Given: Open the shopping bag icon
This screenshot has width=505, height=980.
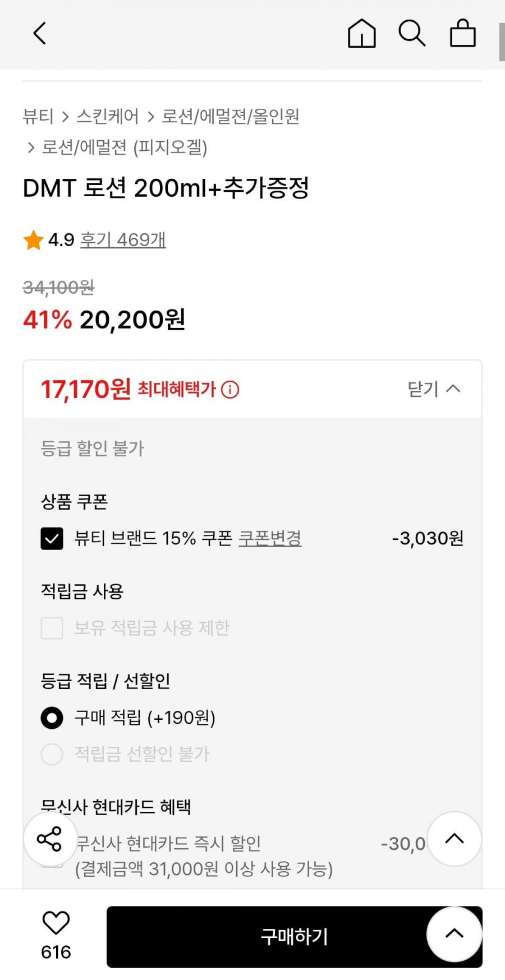Looking at the screenshot, I should pos(463,33).
